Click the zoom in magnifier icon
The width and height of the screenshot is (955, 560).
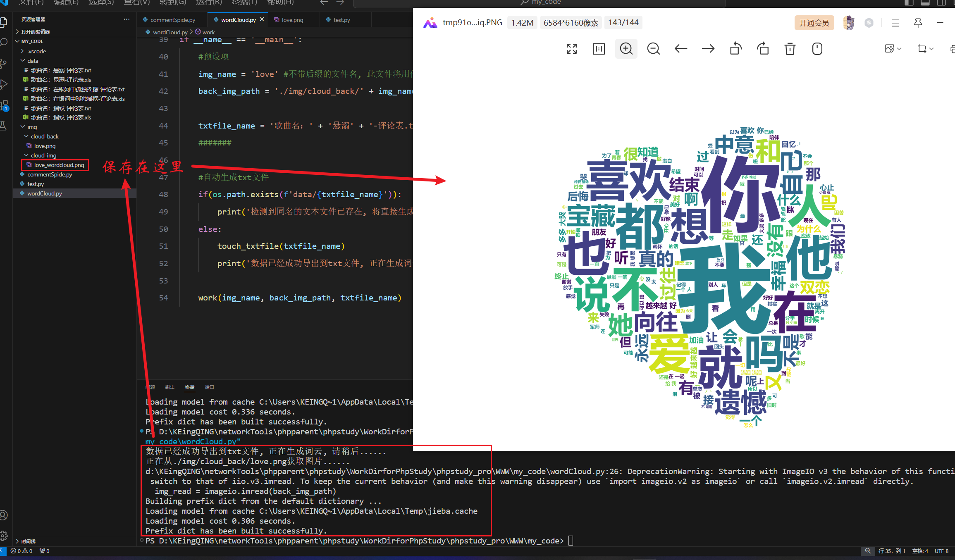626,49
